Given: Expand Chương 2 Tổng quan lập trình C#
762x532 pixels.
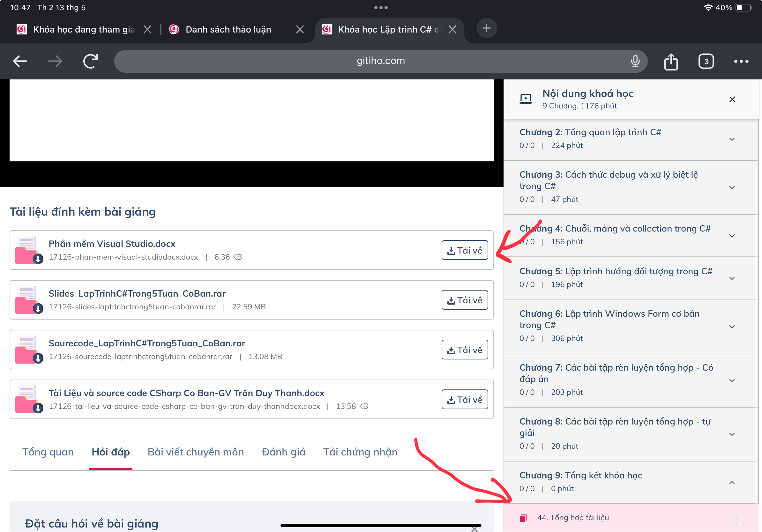Looking at the screenshot, I should (x=732, y=139).
